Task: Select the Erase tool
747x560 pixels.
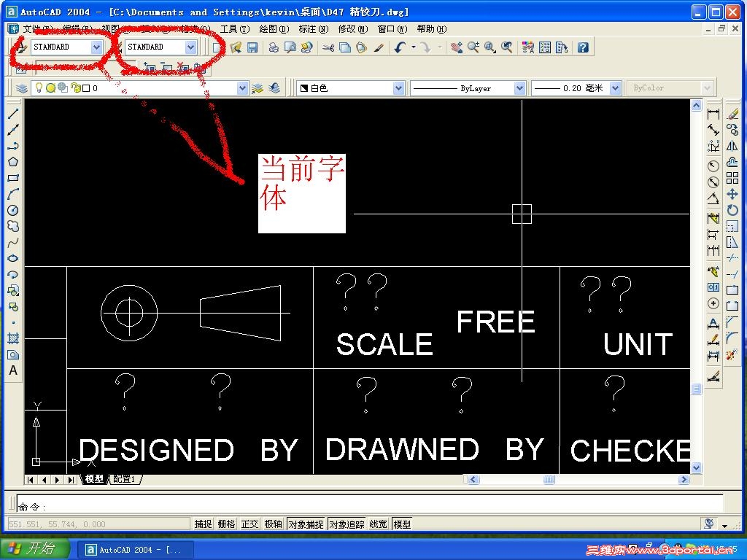Action: [x=732, y=114]
